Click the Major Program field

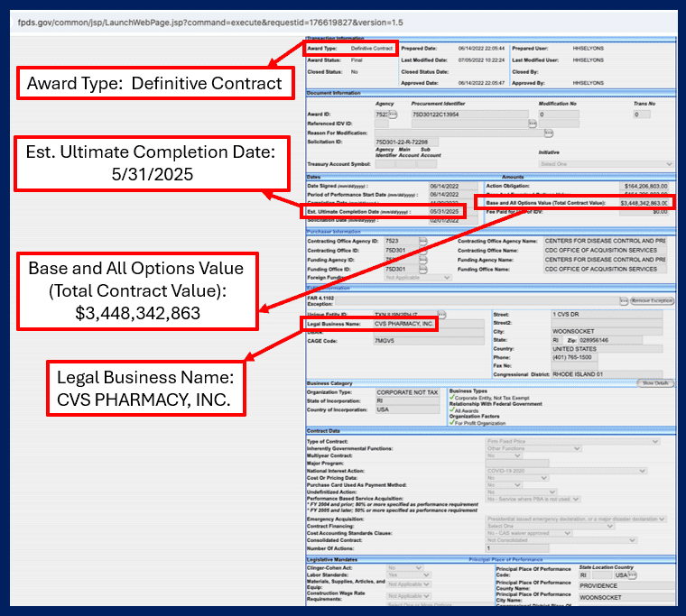click(x=517, y=464)
